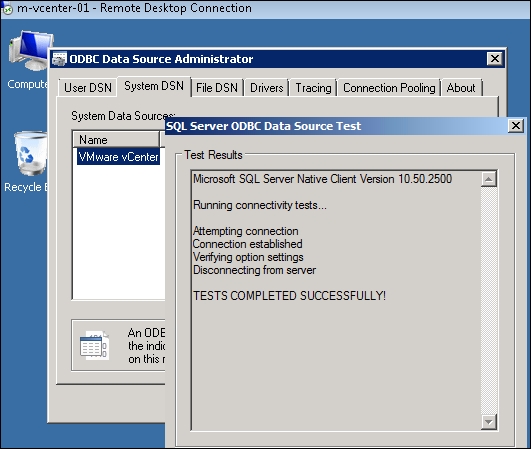Viewport: 531px width, 449px height.
Task: Click the 'Running connectivity tests...' line
Action: pyautogui.click(x=260, y=205)
